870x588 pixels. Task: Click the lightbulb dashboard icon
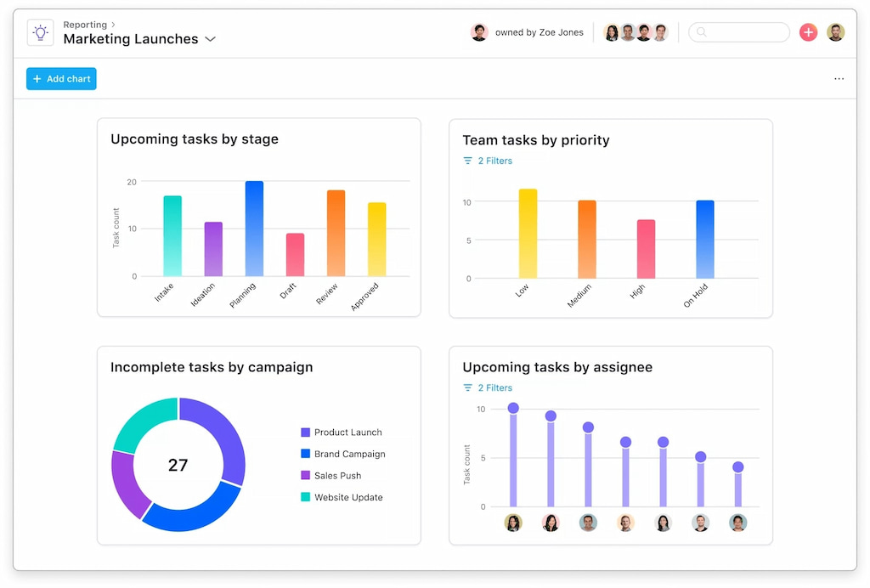click(x=40, y=31)
